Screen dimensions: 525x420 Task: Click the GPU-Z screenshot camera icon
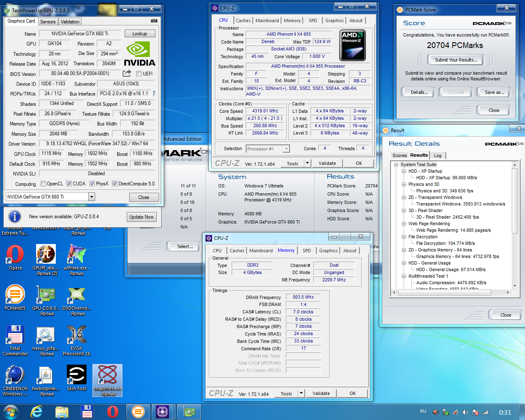pos(154,21)
